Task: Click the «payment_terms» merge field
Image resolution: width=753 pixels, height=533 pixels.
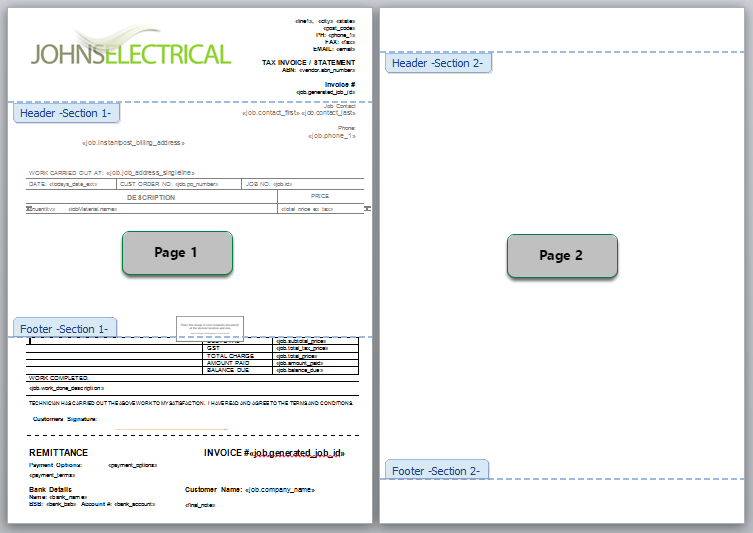Action: (52, 475)
